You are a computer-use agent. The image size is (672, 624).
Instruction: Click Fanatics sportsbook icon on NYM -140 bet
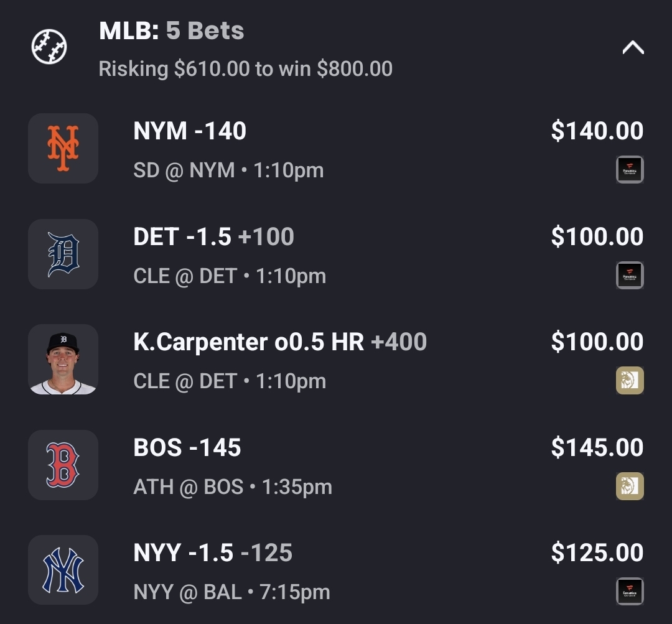[629, 169]
